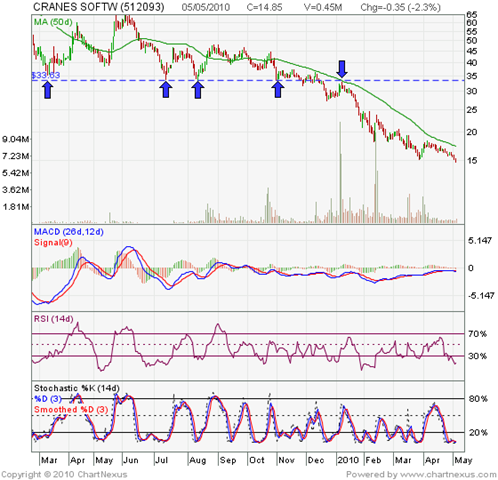
Task: Select the Jun label on time axis
Action: (130, 460)
